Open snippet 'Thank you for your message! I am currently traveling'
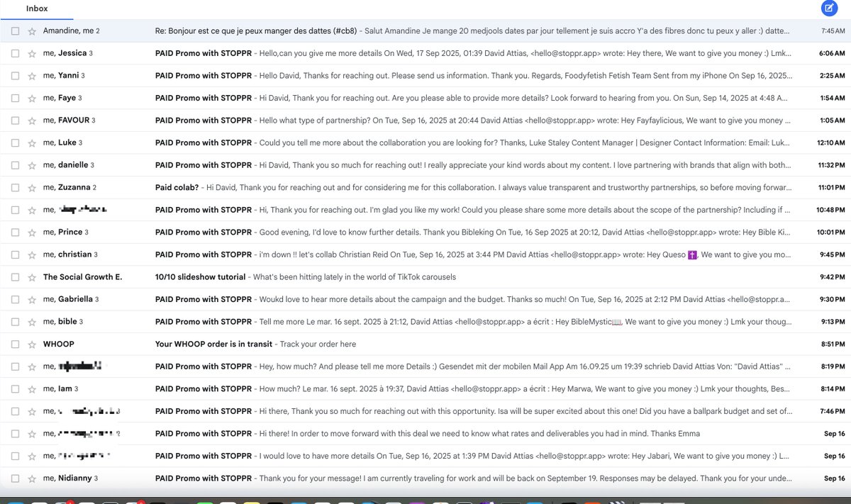This screenshot has height=504, width=851. tap(525, 478)
